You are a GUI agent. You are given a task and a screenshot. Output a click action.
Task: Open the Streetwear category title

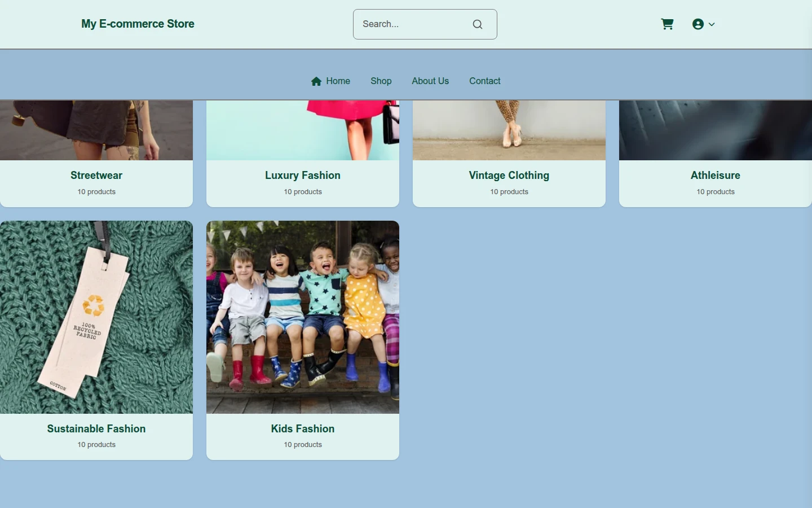click(96, 176)
